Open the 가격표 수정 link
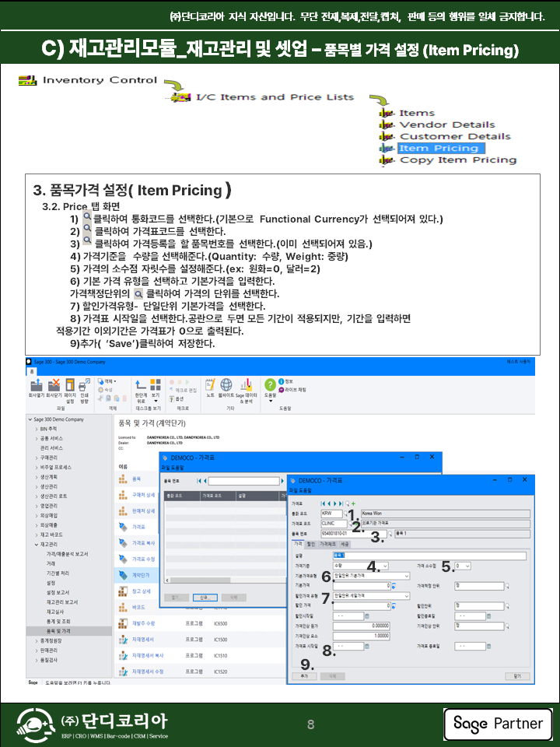 [x=143, y=559]
